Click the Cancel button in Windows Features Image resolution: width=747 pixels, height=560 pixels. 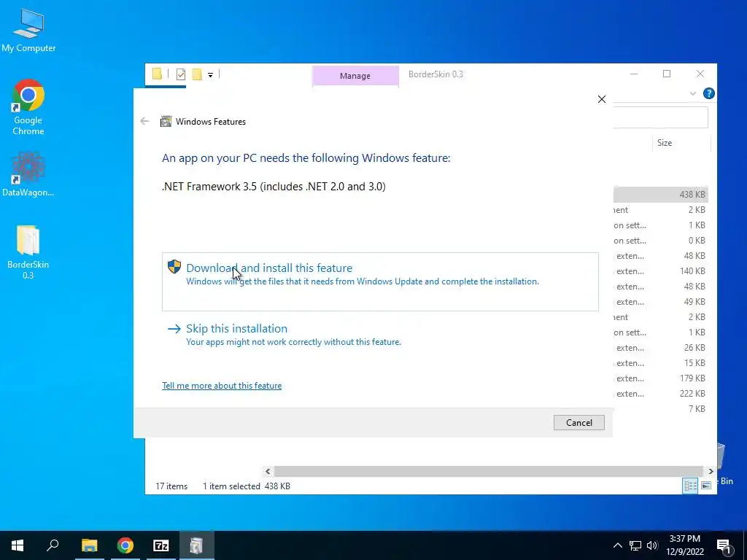point(578,423)
